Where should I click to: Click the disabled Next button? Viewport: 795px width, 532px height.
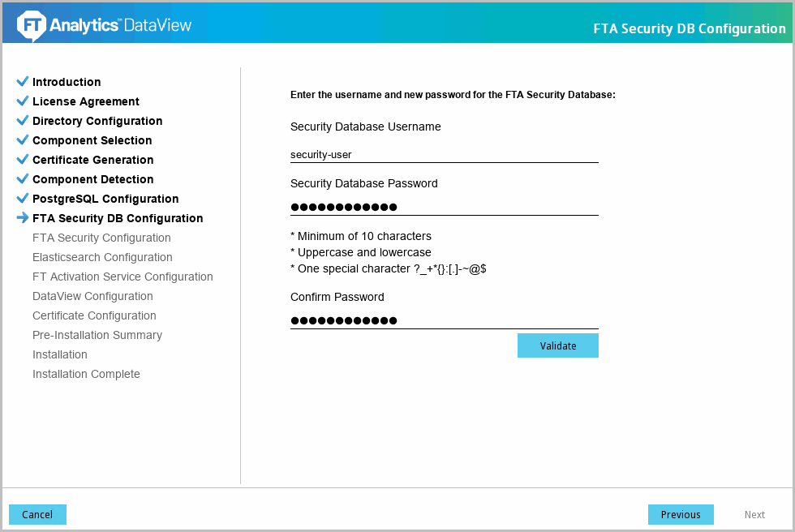pyautogui.click(x=754, y=515)
